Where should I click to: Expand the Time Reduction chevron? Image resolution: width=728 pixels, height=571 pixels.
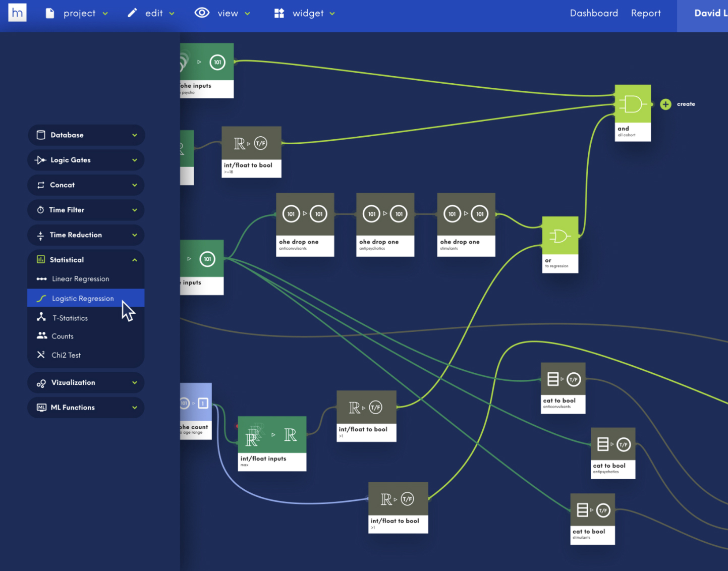coord(135,235)
